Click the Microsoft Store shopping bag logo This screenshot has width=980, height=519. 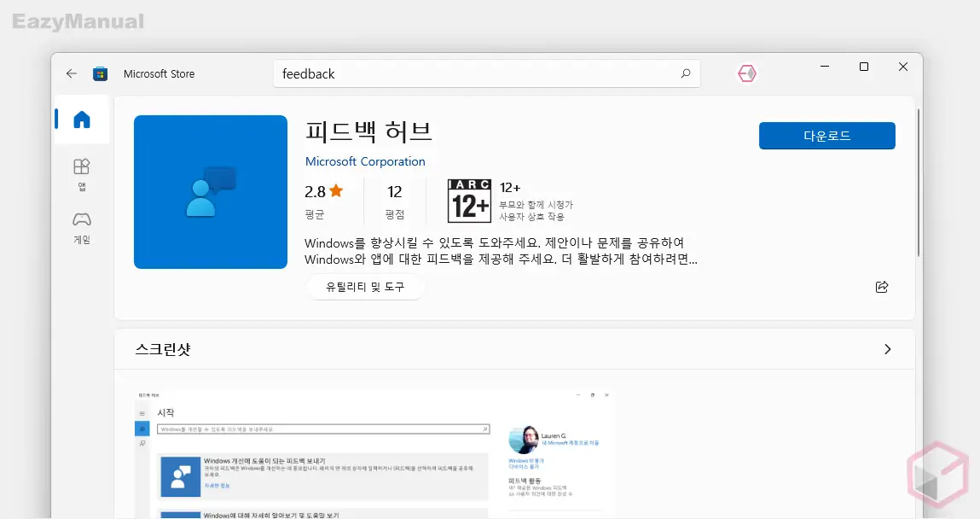(100, 73)
